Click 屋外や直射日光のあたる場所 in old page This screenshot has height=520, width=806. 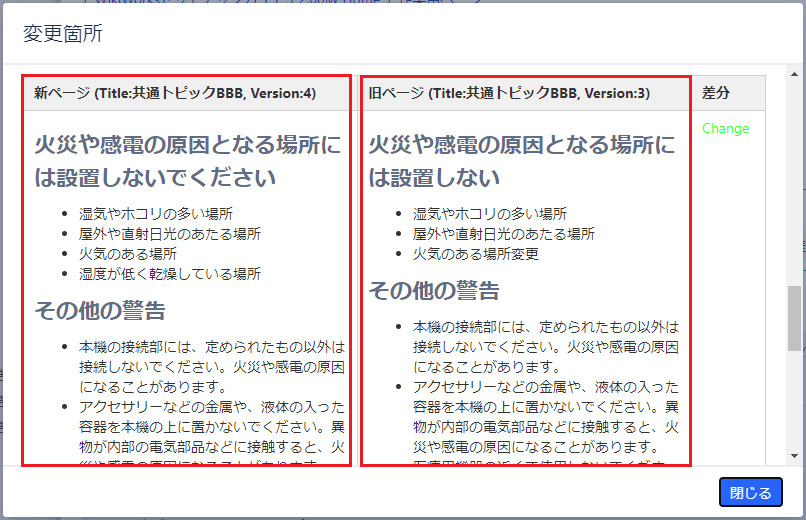pos(504,233)
